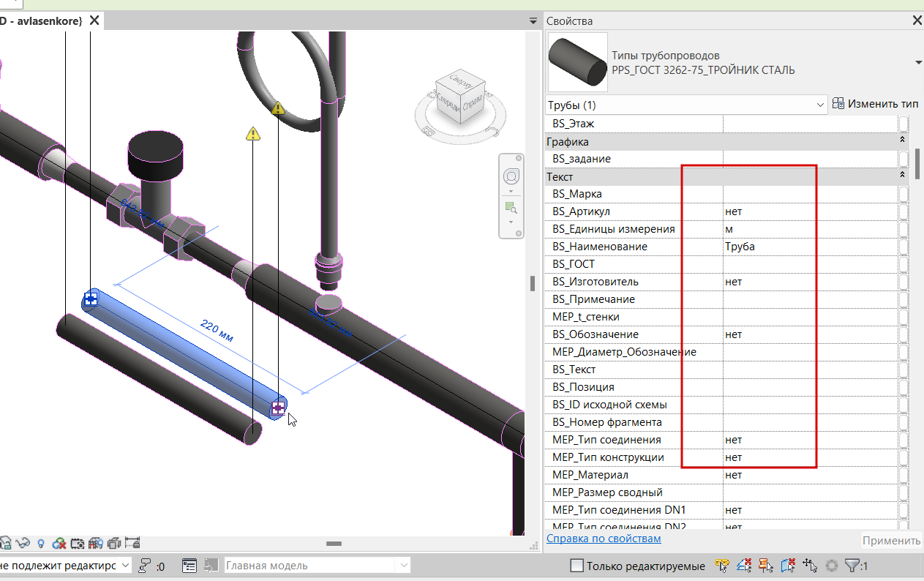Click the blue pipe end grip on the left

(91, 298)
